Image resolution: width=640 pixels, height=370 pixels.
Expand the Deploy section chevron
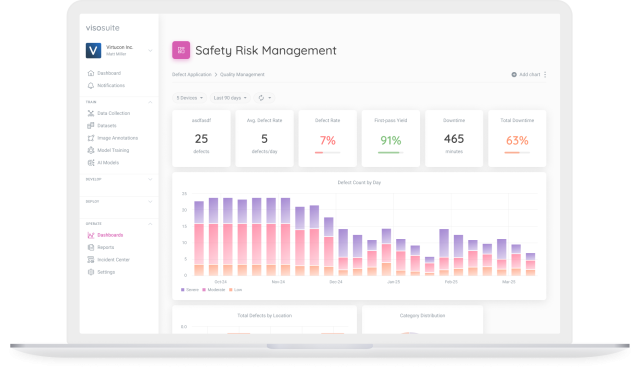(150, 202)
